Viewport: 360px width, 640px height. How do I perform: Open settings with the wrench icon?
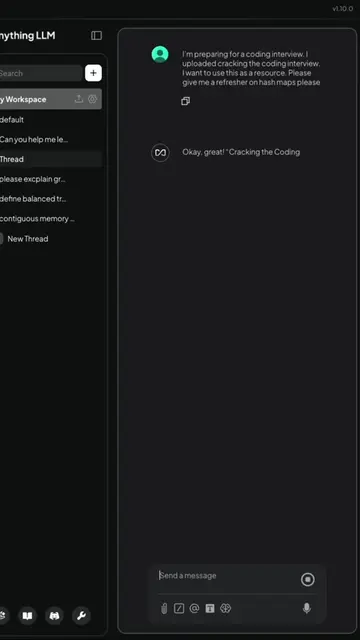pos(81,616)
